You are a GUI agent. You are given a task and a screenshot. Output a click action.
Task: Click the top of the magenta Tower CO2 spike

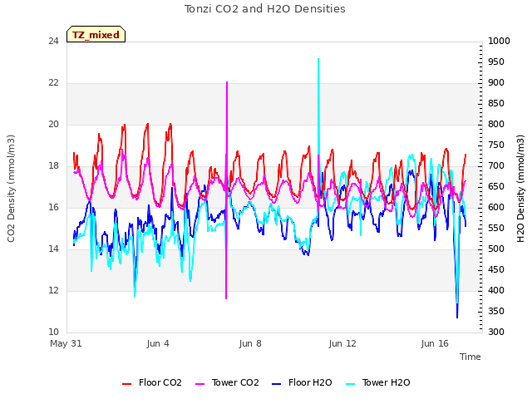(227, 83)
